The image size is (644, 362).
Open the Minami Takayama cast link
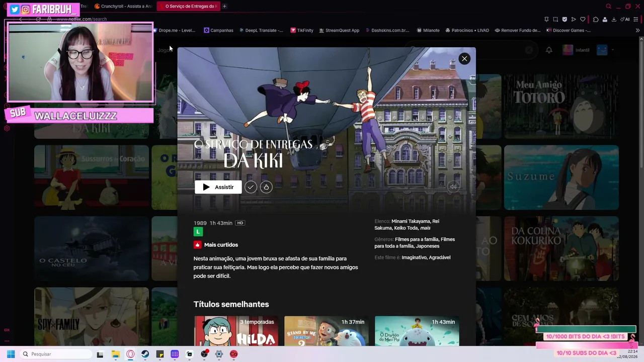pyautogui.click(x=411, y=221)
